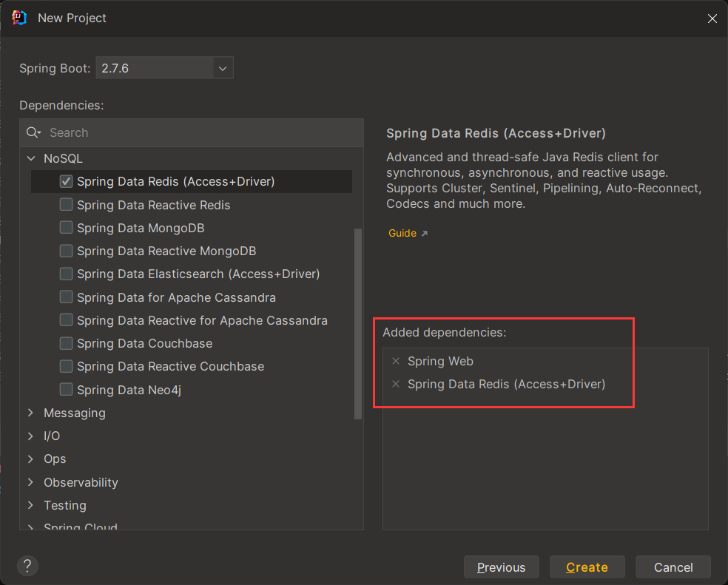Image resolution: width=728 pixels, height=585 pixels.
Task: Remove Spring Data Redis from added dependencies
Action: click(x=396, y=384)
